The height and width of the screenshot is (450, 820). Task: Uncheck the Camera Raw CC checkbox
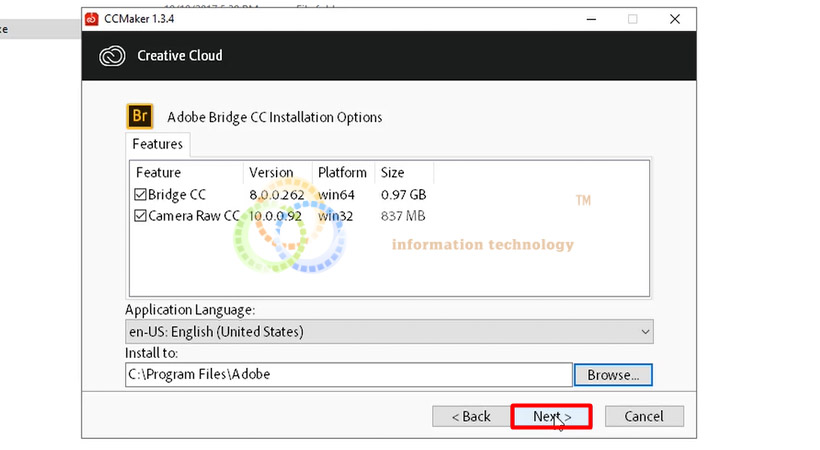pos(140,216)
